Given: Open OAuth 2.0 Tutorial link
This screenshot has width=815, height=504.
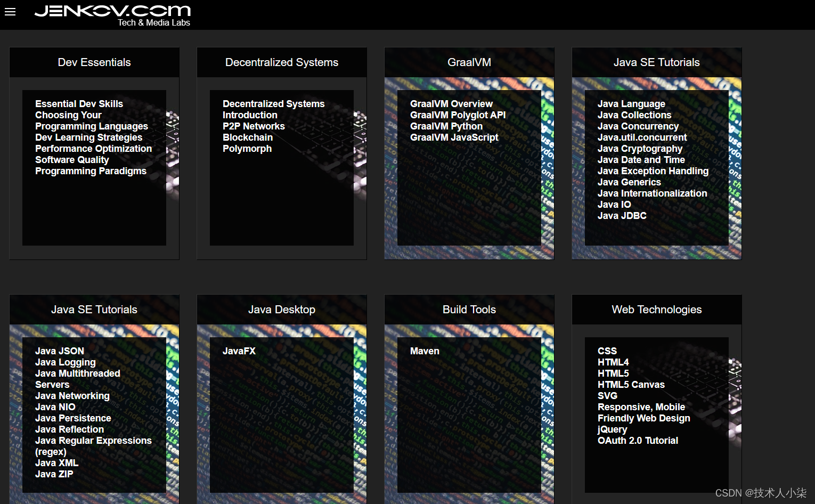Looking at the screenshot, I should [x=638, y=441].
